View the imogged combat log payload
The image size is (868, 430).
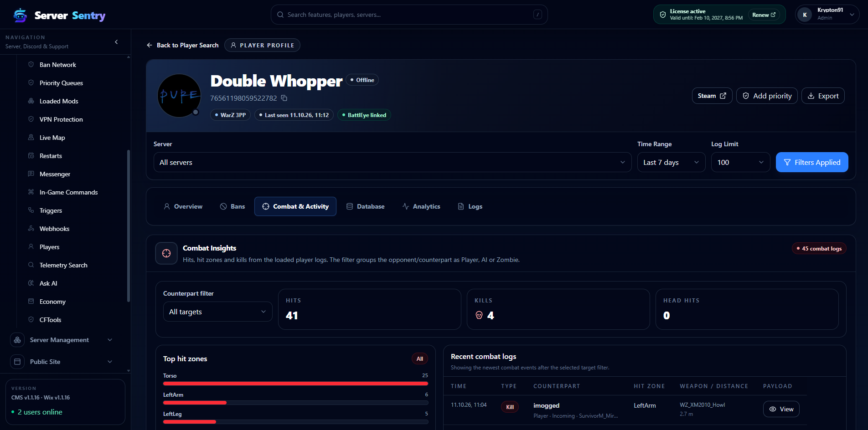click(781, 409)
